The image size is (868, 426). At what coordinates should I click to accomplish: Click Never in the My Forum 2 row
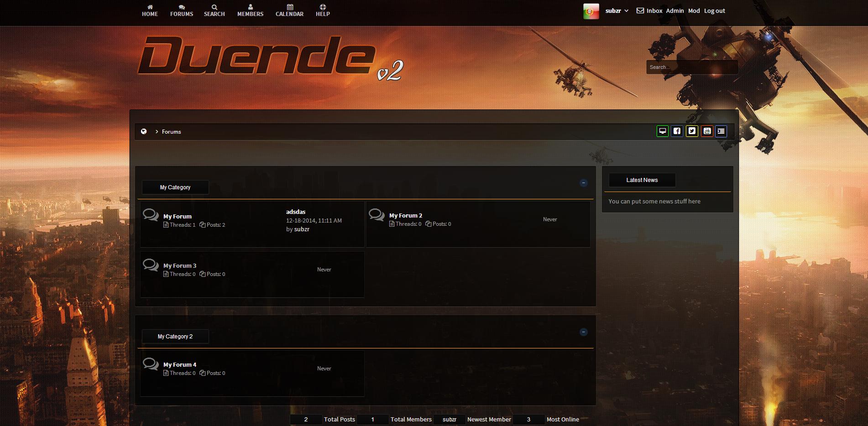550,219
